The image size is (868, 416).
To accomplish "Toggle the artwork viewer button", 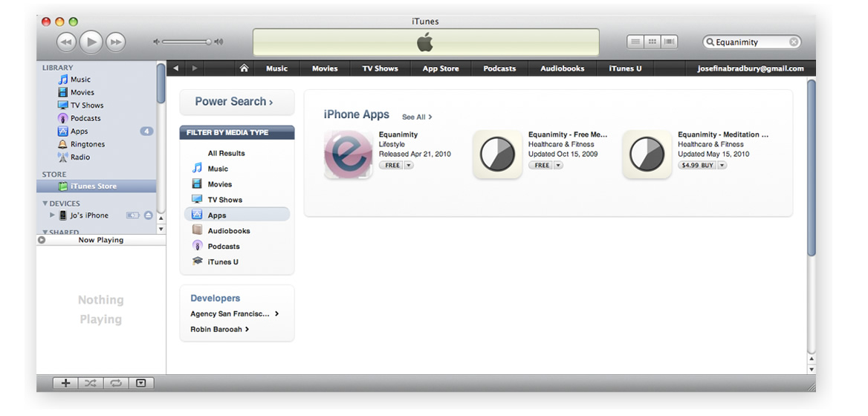I will tap(141, 383).
